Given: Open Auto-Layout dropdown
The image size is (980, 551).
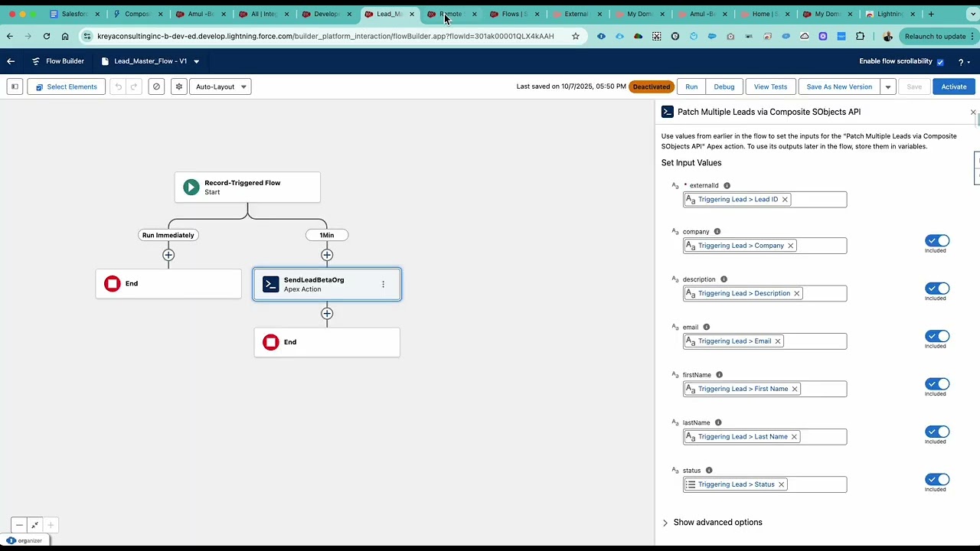Looking at the screenshot, I should (220, 86).
